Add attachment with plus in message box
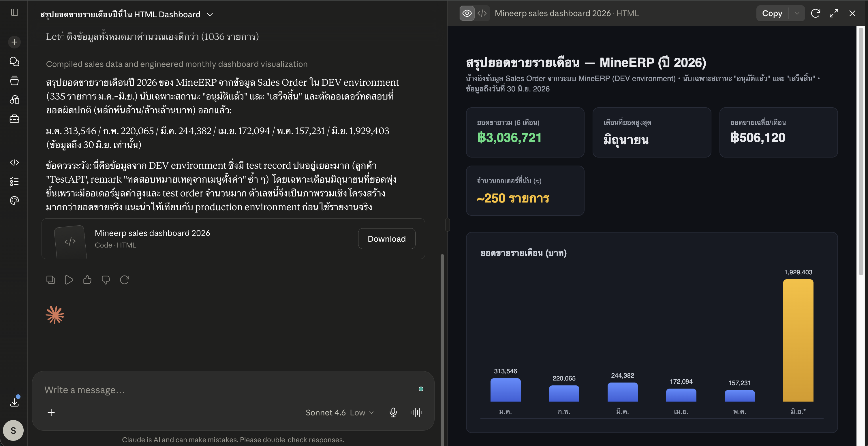The image size is (868, 446). (x=51, y=413)
